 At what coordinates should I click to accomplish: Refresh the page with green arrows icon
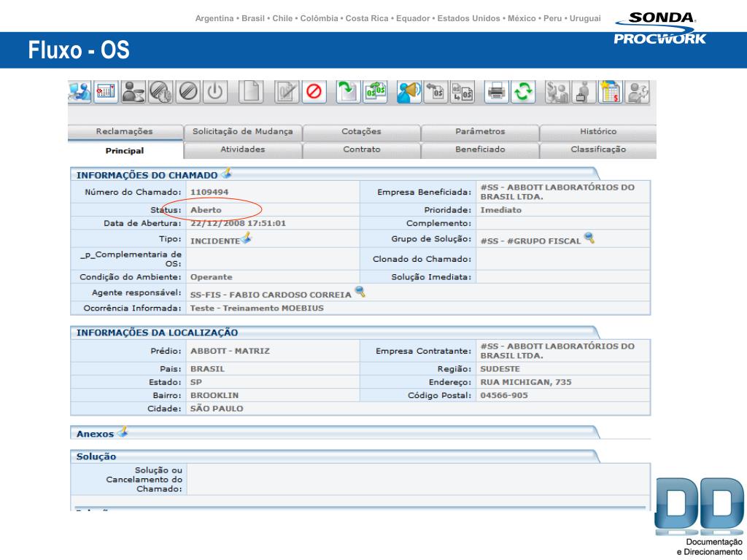pos(523,91)
